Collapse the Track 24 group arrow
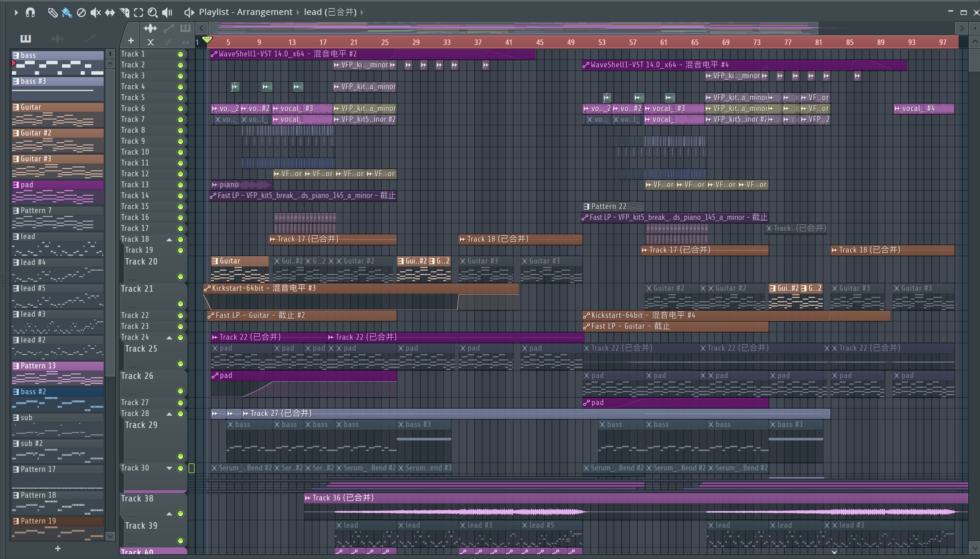Viewport: 980px width, 559px height. (x=169, y=337)
